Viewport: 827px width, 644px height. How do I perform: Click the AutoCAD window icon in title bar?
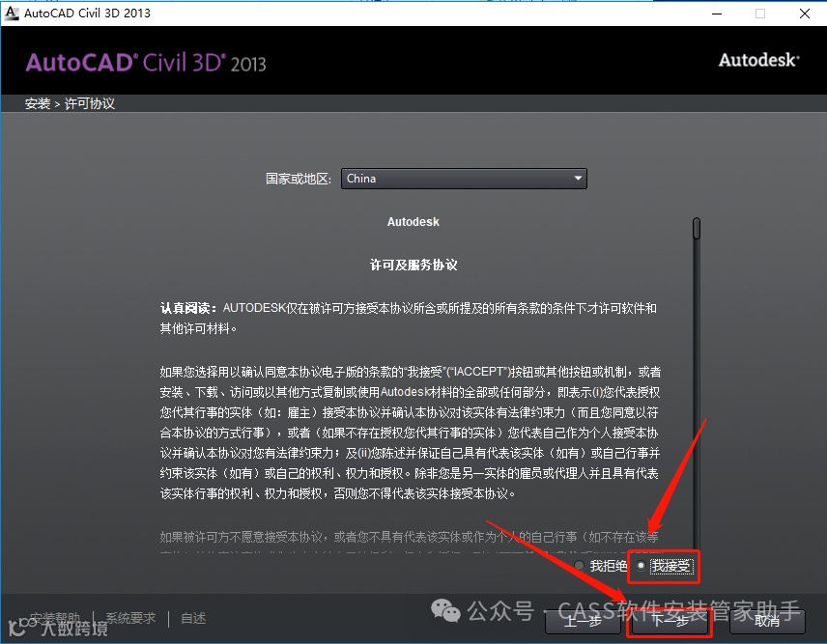11,14
